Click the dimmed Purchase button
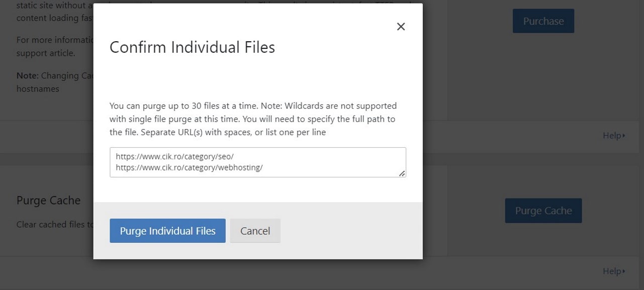 click(x=543, y=21)
